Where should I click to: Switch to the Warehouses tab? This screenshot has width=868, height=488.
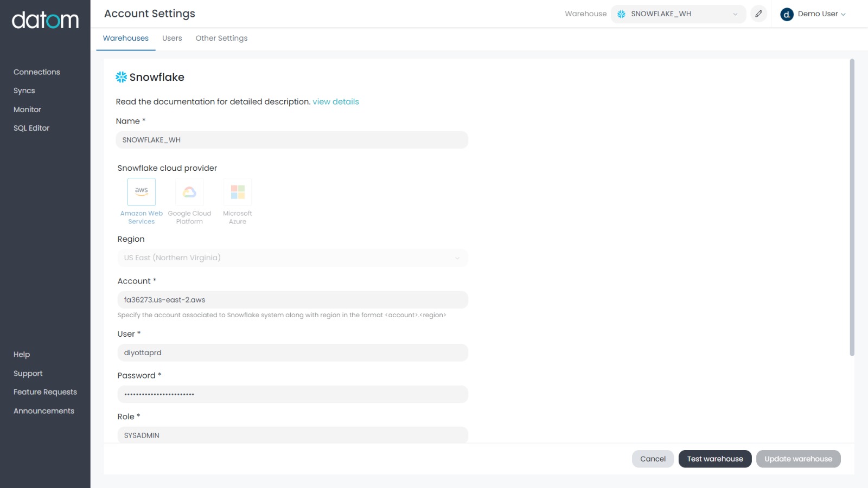[126, 38]
